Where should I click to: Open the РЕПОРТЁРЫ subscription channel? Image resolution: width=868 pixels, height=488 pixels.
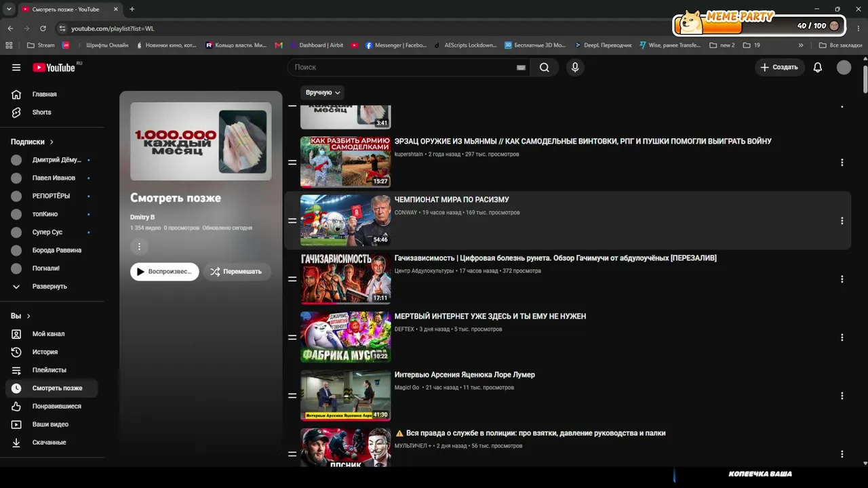coord(52,196)
